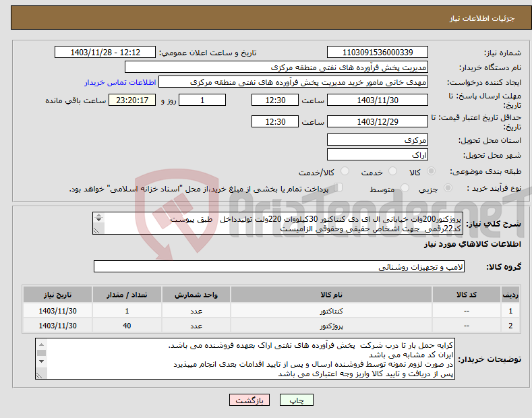532x418 pixels.
Task: Open اطلاعات تماس خریدار contact link
Action: pos(120,82)
